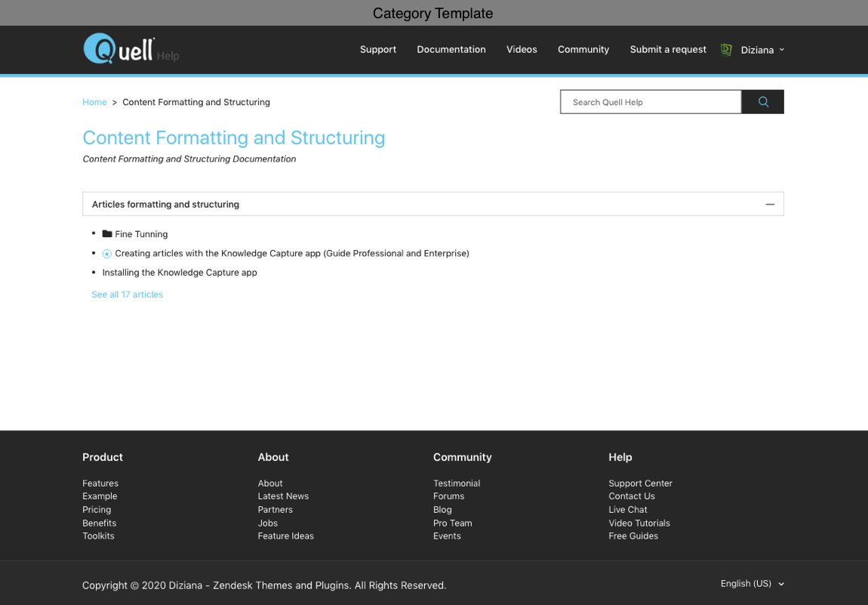The width and height of the screenshot is (868, 605).
Task: Go to Home breadcrumb link
Action: (94, 102)
